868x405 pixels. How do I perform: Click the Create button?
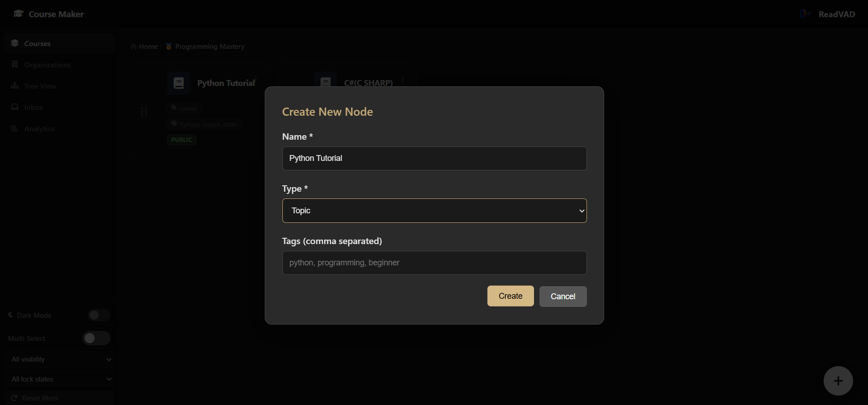[510, 296]
